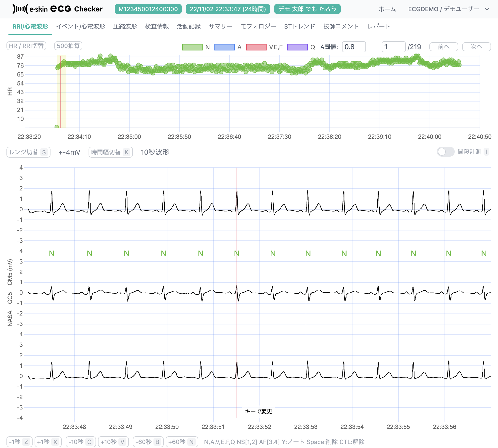Switch to the STトレンド tab
This screenshot has width=498, height=448.
(x=300, y=26)
